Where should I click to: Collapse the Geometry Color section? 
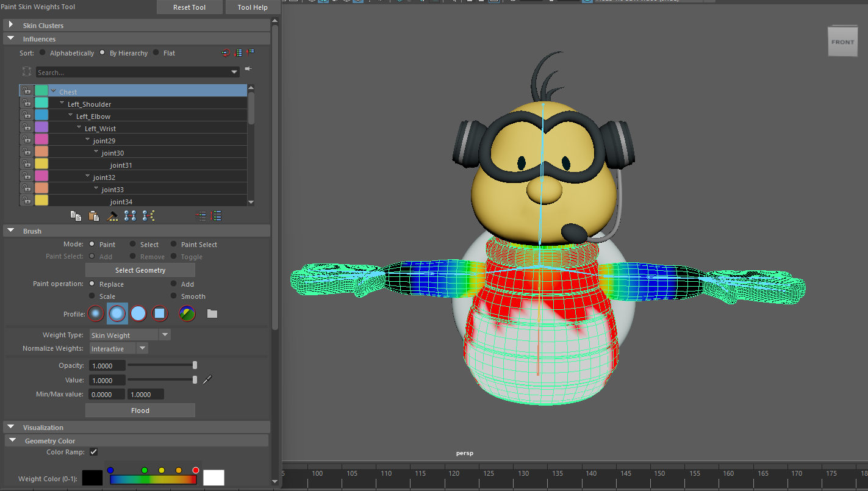[12, 440]
